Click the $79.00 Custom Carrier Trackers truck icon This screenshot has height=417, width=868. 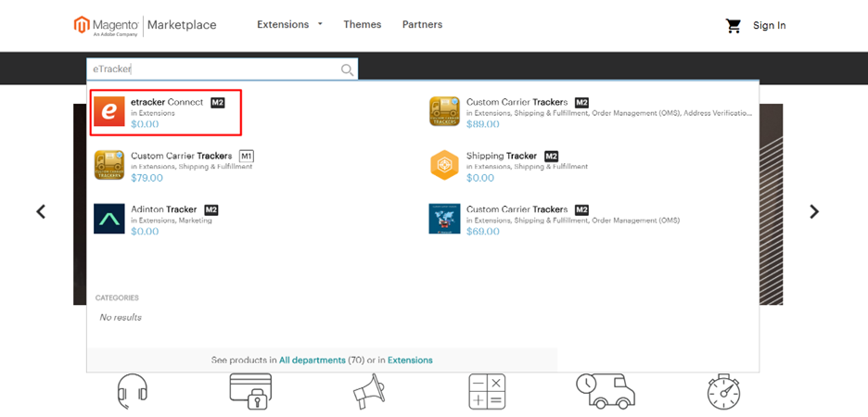pos(109,165)
